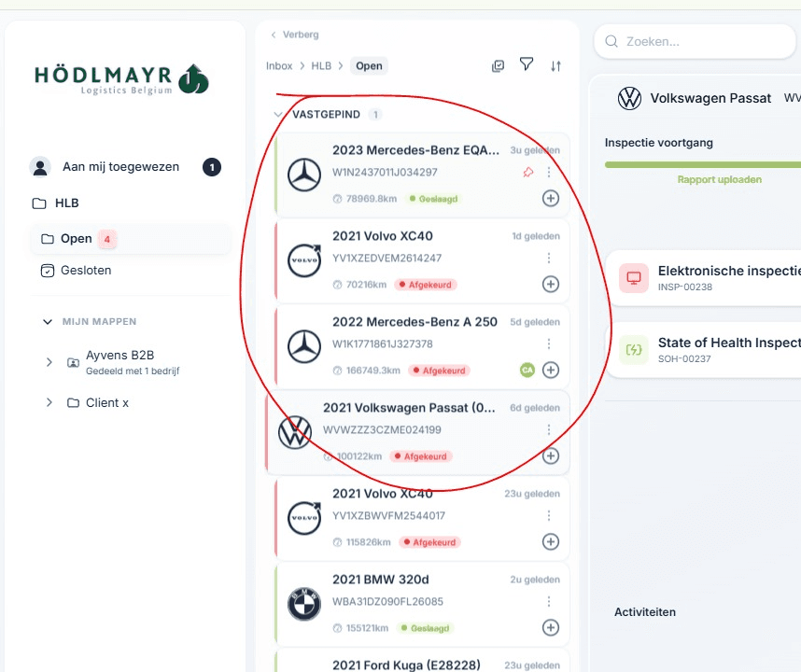Click plus icon on Mercedes-Benz A 250 card
Image resolution: width=801 pixels, height=672 pixels.
click(551, 370)
